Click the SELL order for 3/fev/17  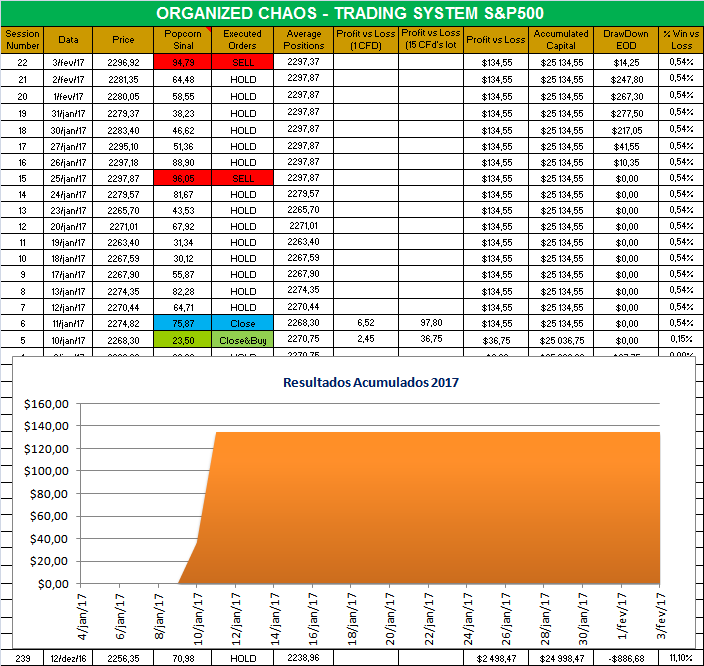pyautogui.click(x=242, y=62)
